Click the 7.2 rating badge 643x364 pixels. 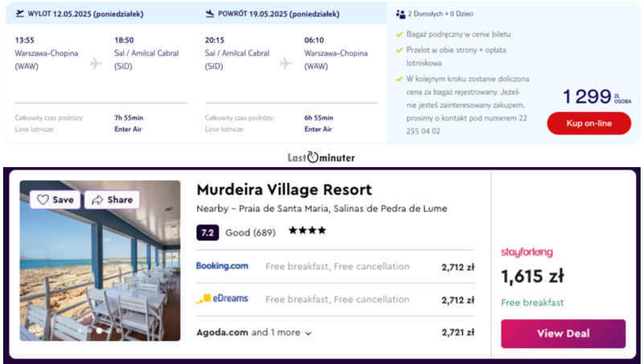pos(207,233)
